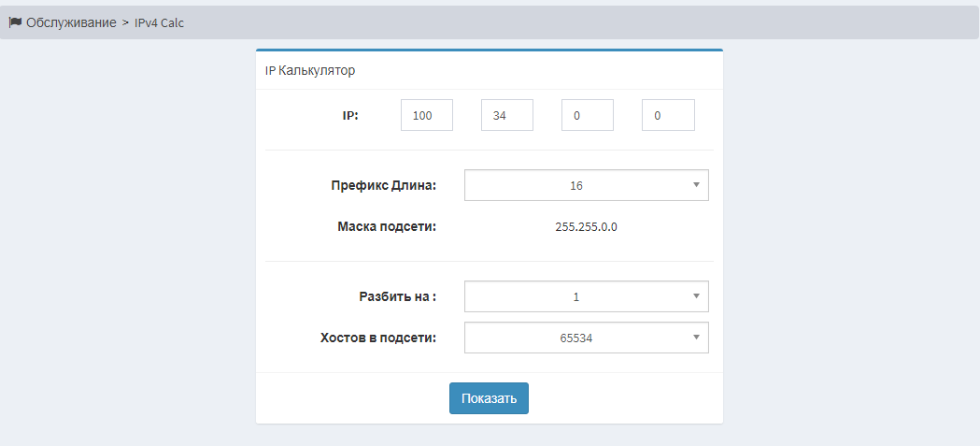Image resolution: width=980 pixels, height=446 pixels.
Task: Click the second IP octet field containing 34
Action: point(506,116)
